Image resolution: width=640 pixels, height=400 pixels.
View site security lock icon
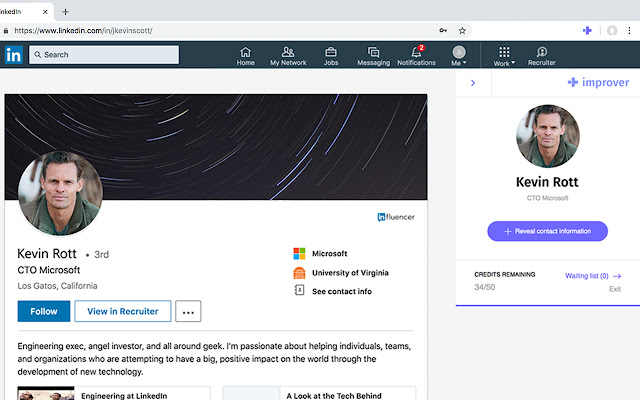(x=6, y=31)
